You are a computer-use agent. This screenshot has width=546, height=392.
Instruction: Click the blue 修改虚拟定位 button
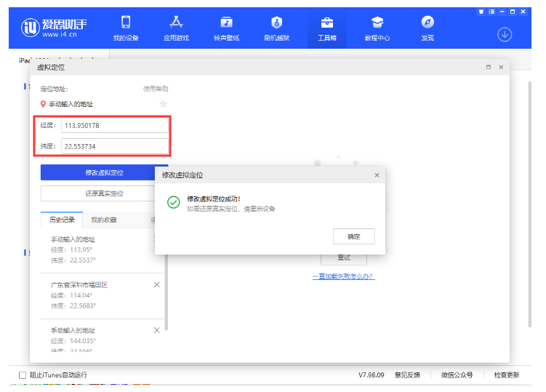(104, 172)
